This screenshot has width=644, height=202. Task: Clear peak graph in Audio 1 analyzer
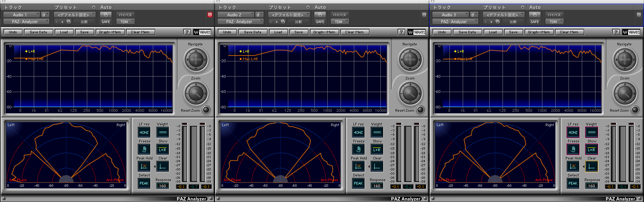pos(162,166)
